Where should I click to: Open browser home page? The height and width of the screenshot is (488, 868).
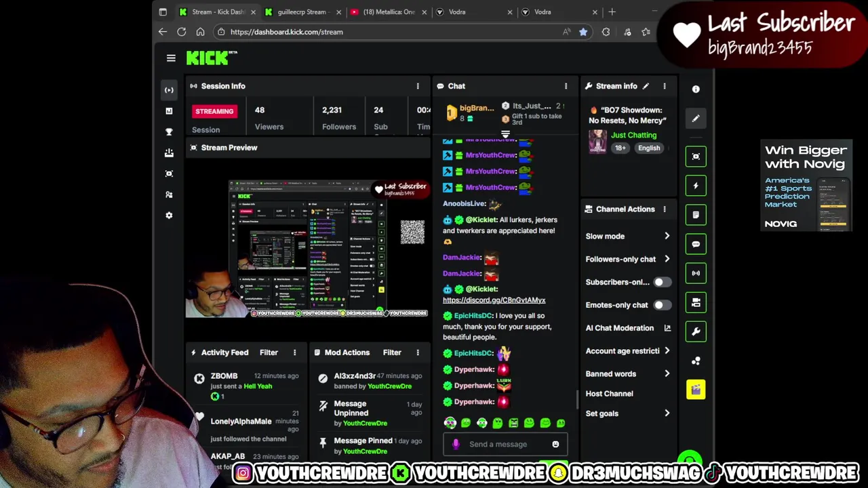200,32
